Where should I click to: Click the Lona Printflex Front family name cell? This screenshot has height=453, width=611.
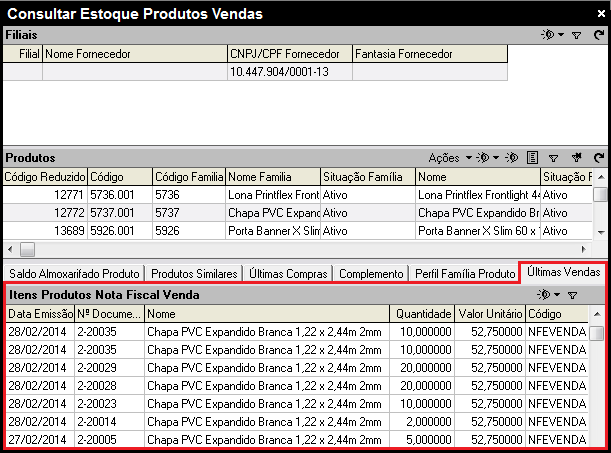coord(273,195)
